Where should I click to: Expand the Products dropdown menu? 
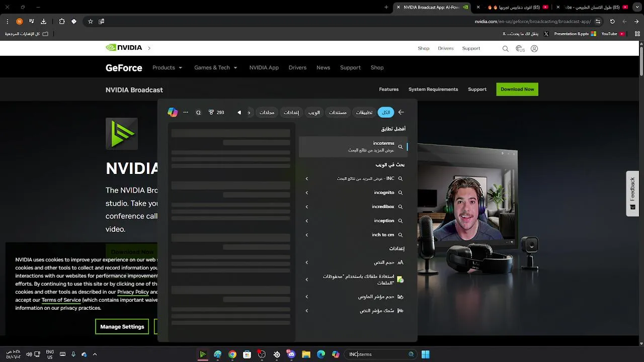168,68
